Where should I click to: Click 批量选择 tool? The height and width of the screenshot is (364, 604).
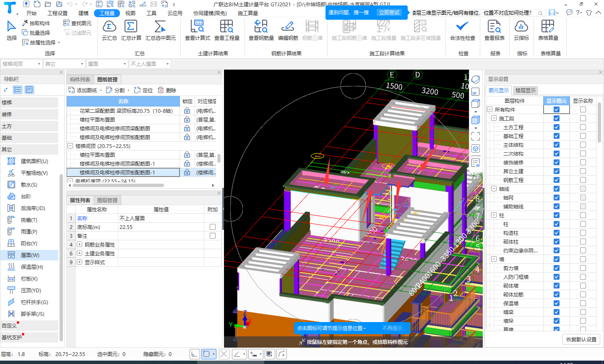point(36,33)
